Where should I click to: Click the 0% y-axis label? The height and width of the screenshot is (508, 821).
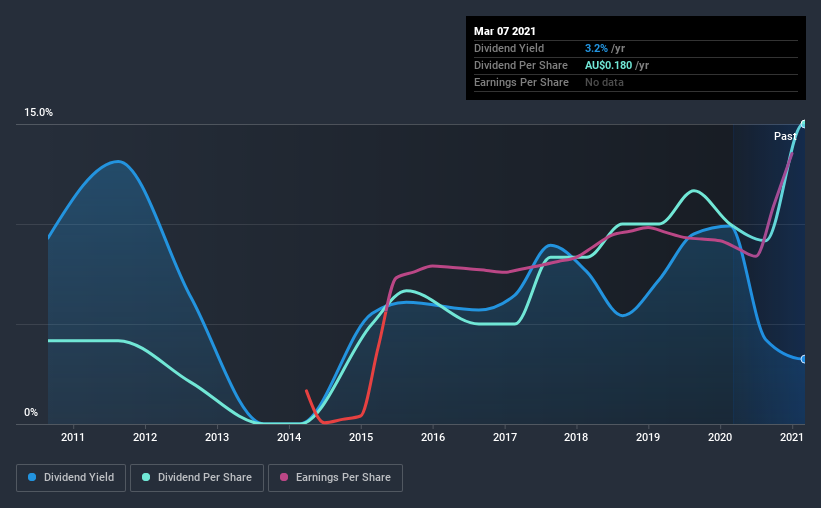(31, 413)
